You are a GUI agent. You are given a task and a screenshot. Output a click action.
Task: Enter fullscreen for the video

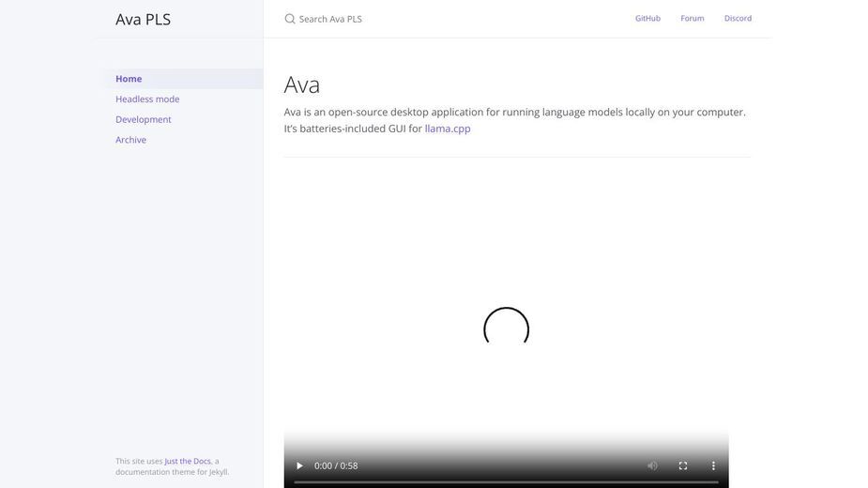(x=683, y=465)
